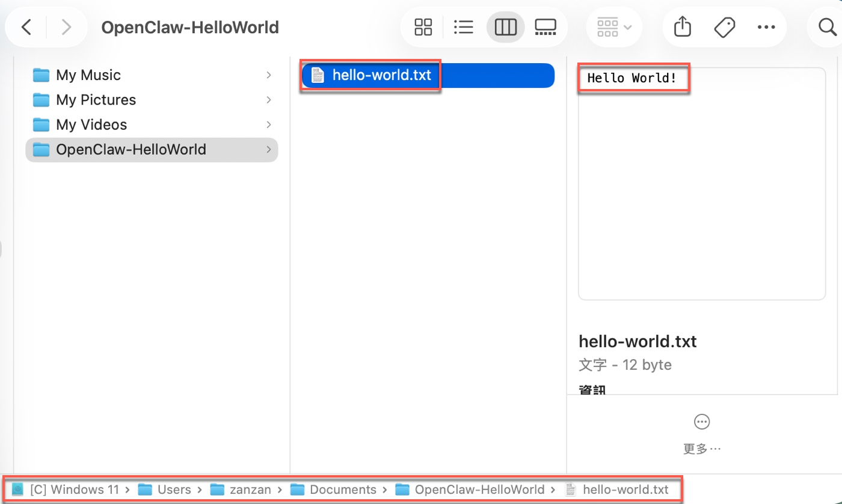Click the OpenClaw-HelloWorld folder icon in sidebar column
842x504 pixels.
click(41, 150)
